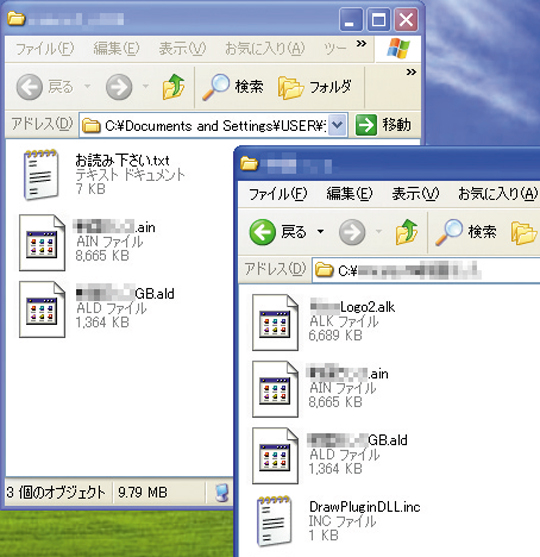Select the DrawPluginDLL.inc file icon
The width and height of the screenshot is (540, 557).
tap(274, 521)
